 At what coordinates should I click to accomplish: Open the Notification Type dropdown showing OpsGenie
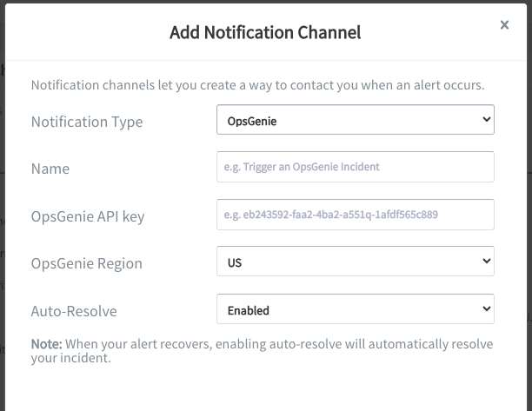pyautogui.click(x=356, y=119)
